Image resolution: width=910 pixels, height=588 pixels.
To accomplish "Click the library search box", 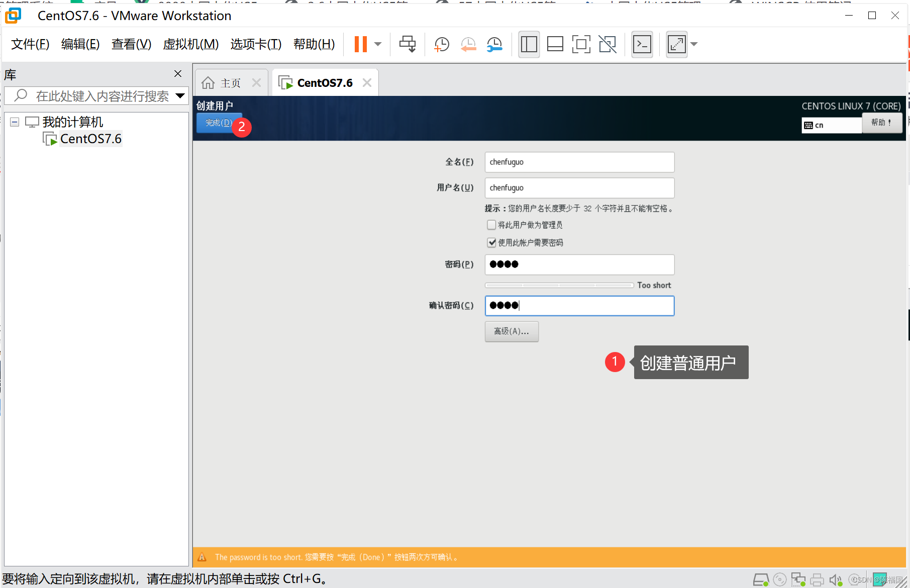I will coord(95,96).
